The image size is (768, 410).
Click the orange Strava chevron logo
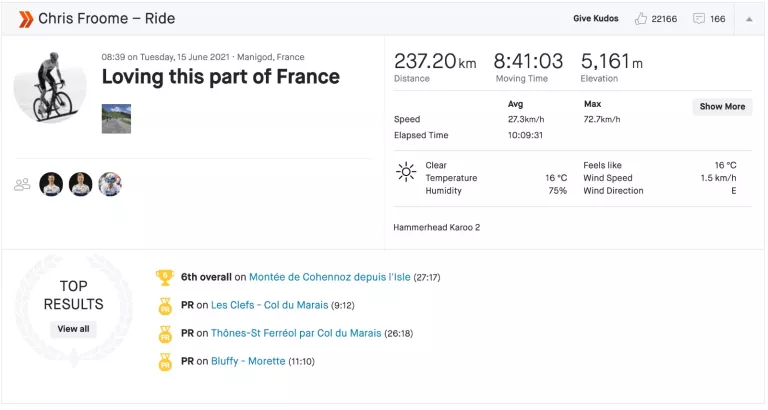click(26, 19)
